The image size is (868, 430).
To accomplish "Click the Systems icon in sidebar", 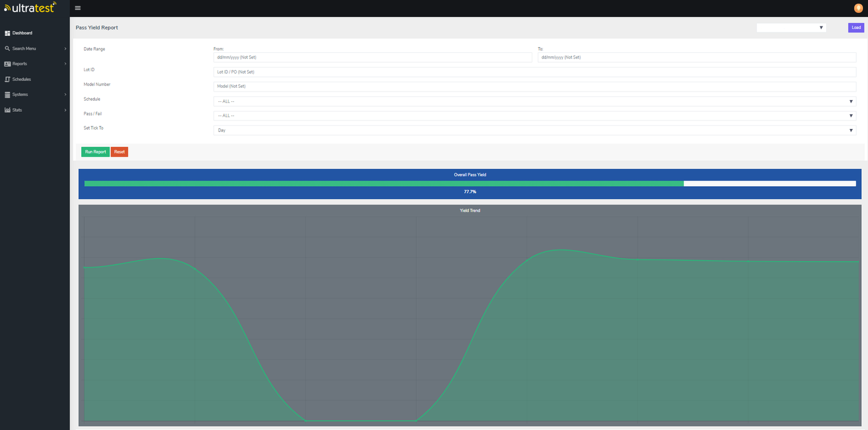I will [x=7, y=95].
